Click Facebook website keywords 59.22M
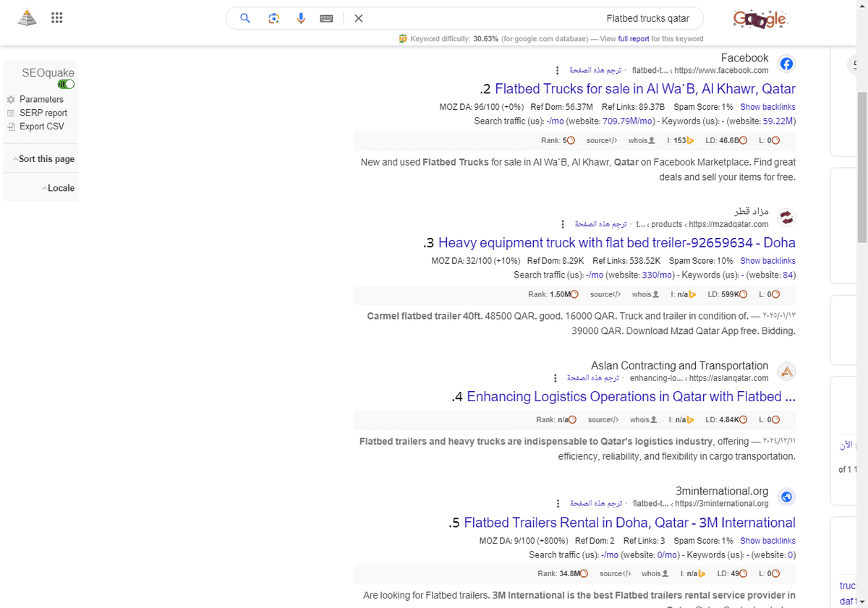The width and height of the screenshot is (868, 608). (x=778, y=121)
